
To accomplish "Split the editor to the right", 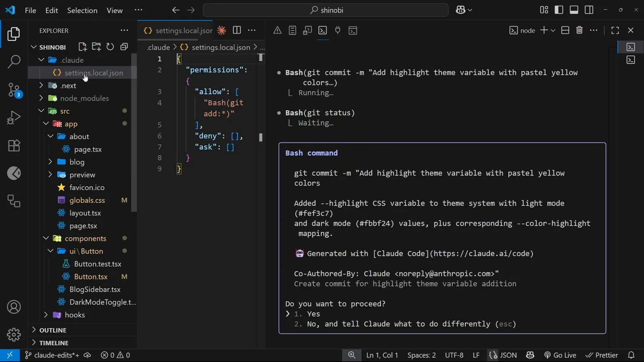I will click(x=237, y=30).
